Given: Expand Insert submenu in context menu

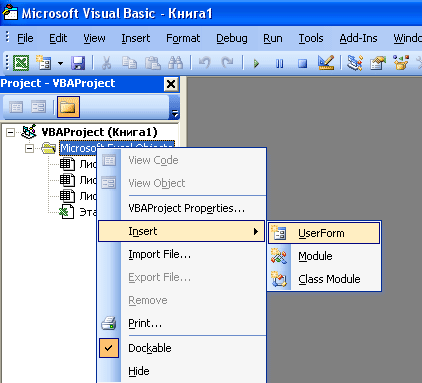Looking at the screenshot, I should tap(182, 231).
